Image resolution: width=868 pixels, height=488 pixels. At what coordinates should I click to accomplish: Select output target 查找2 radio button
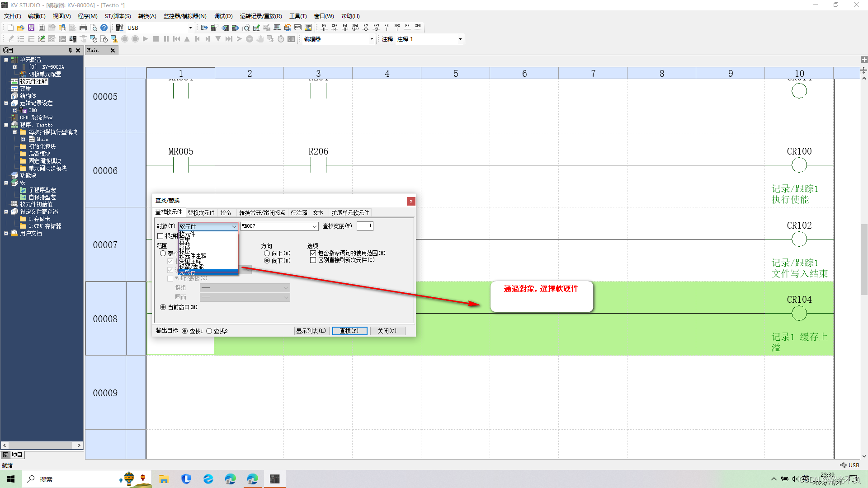tap(209, 331)
